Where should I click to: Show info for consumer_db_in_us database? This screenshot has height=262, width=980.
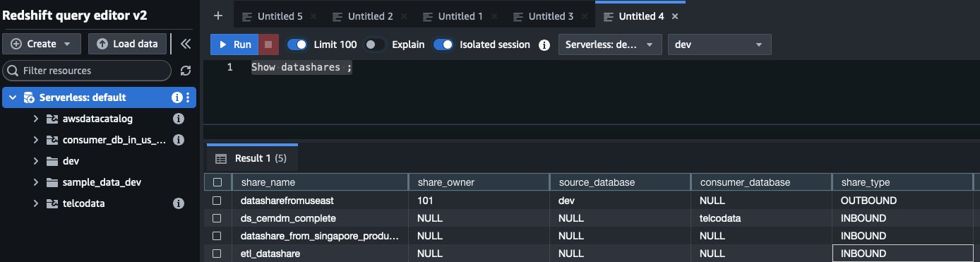(179, 140)
